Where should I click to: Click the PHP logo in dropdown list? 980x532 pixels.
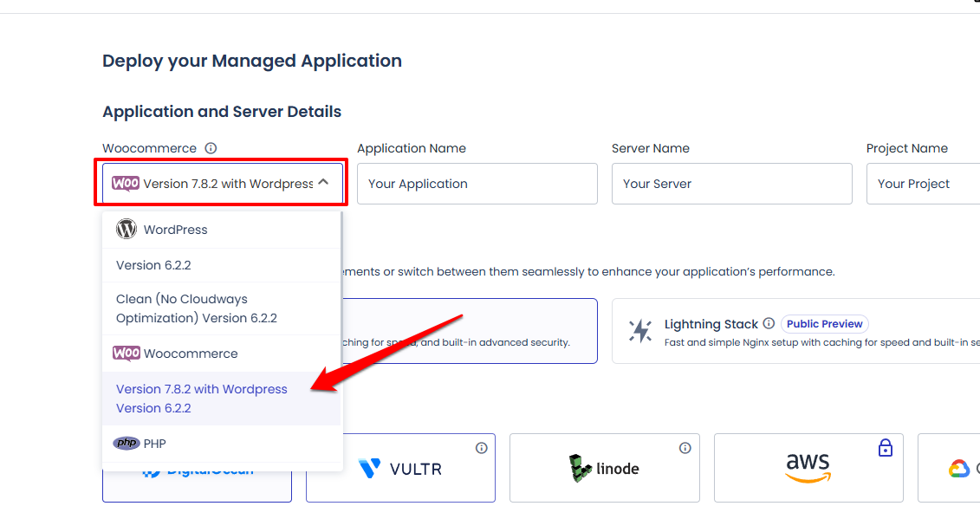pyautogui.click(x=127, y=444)
